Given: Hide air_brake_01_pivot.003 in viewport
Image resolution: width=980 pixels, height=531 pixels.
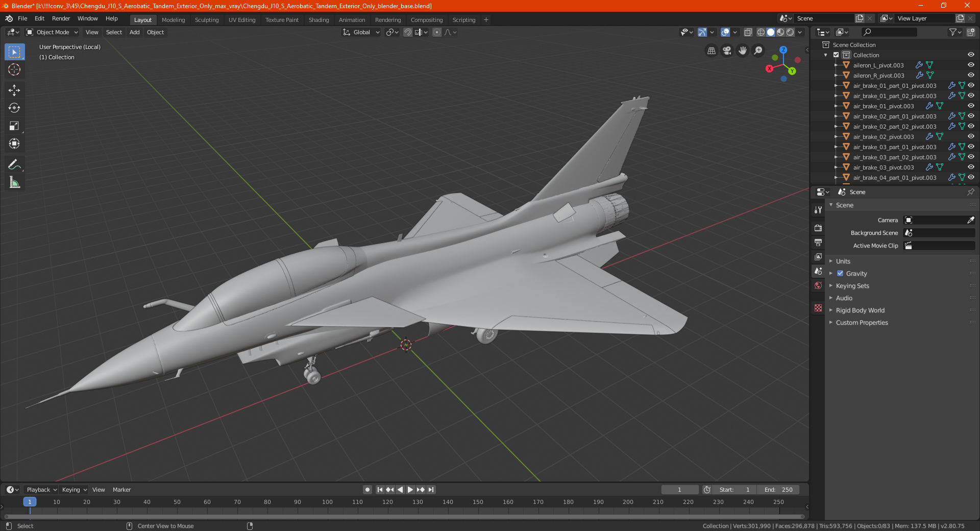Looking at the screenshot, I should (x=971, y=106).
